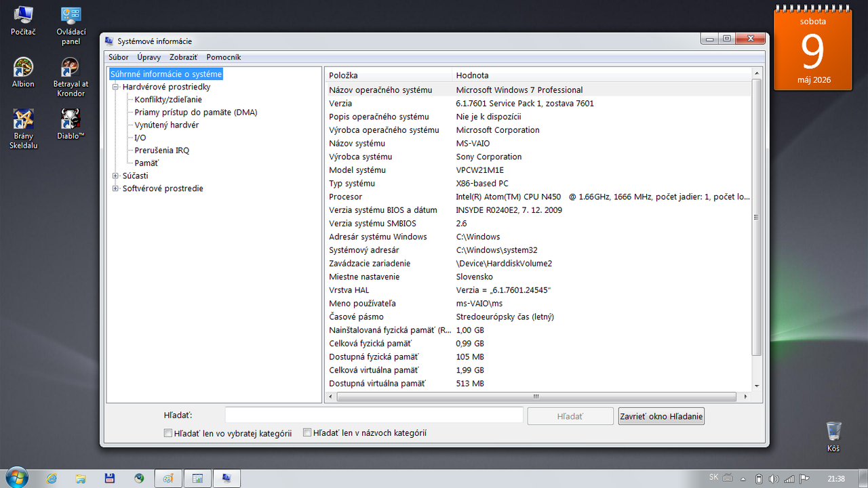The width and height of the screenshot is (868, 488).
Task: Enable Hľadať len vo vybratej kategórii checkbox
Action: point(168,433)
